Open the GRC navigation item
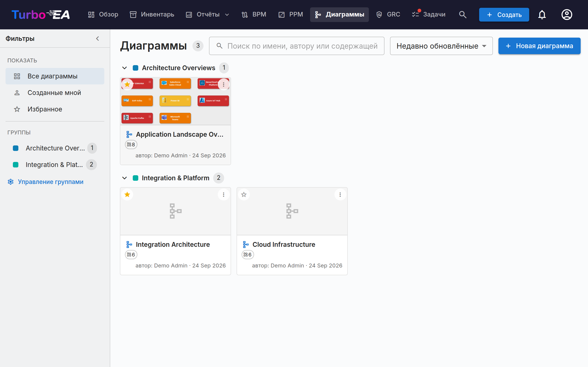588x367 pixels. tap(388, 14)
